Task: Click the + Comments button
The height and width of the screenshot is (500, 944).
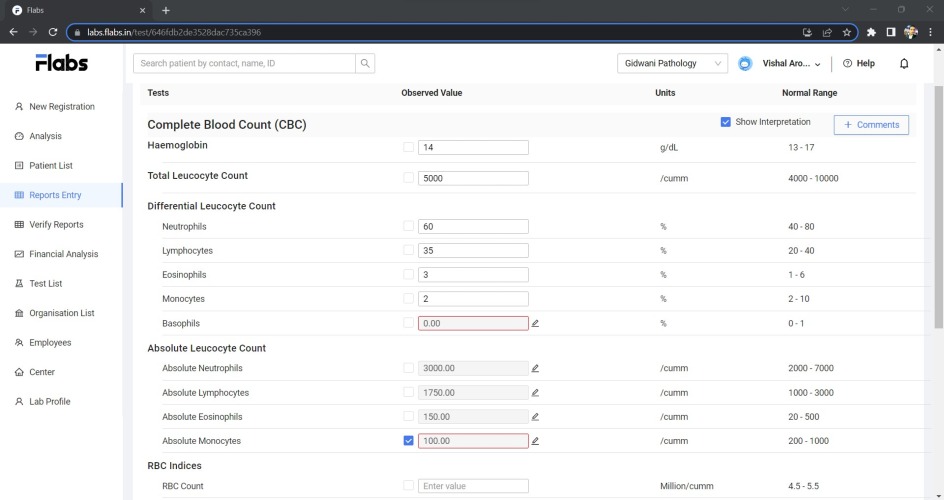Action: tap(871, 125)
